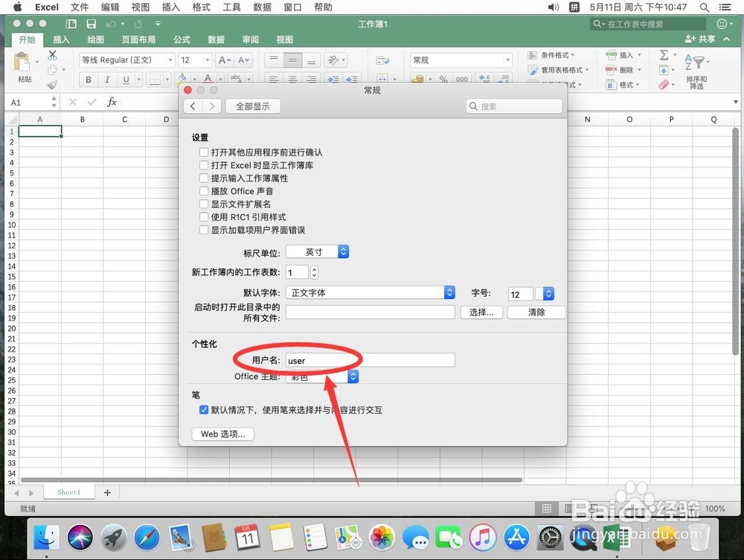Click the percent style icon

coord(443,79)
